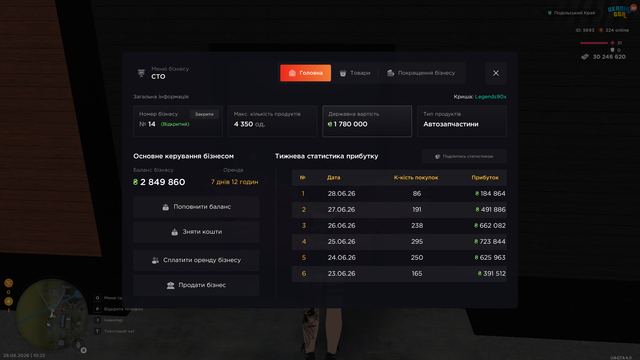Select the row dated 25.06.26
The height and width of the screenshot is (360, 640).
[x=399, y=242]
